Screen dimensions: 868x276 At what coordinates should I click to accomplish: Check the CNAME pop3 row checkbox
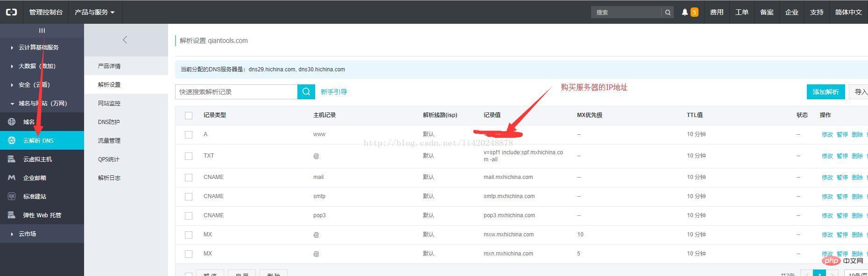[x=189, y=216]
